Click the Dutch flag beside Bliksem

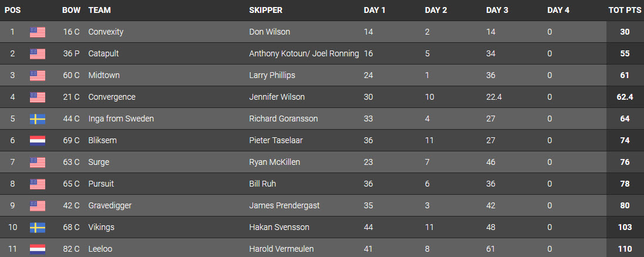click(38, 140)
